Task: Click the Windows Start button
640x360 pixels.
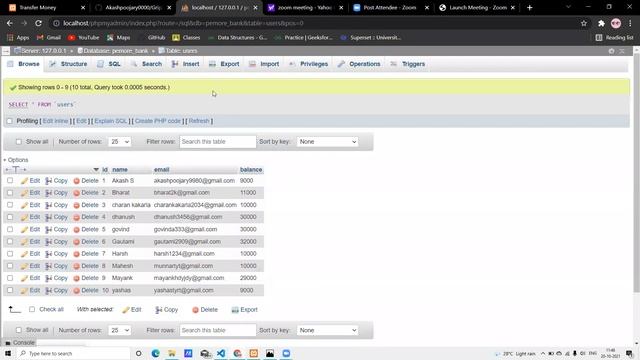Action: [8, 353]
